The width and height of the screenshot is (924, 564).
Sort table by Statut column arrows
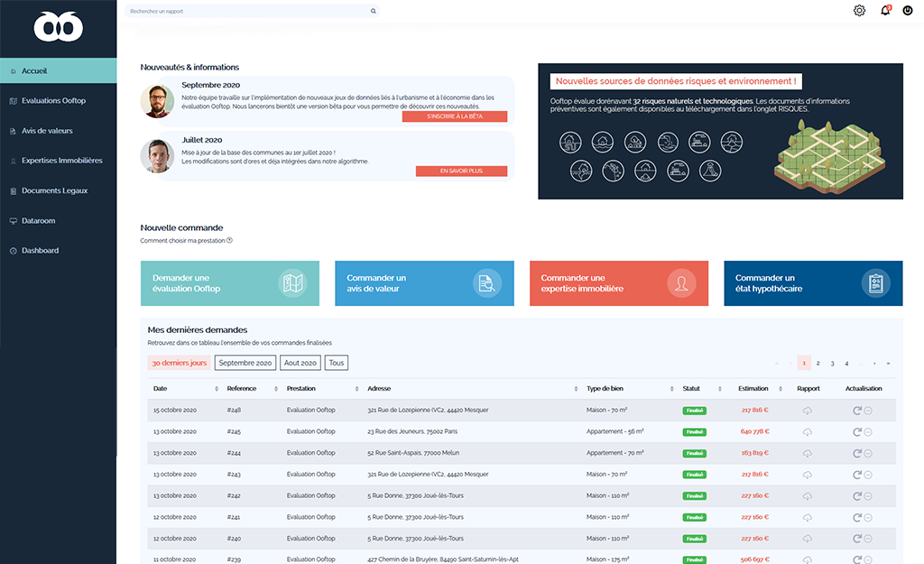click(719, 389)
